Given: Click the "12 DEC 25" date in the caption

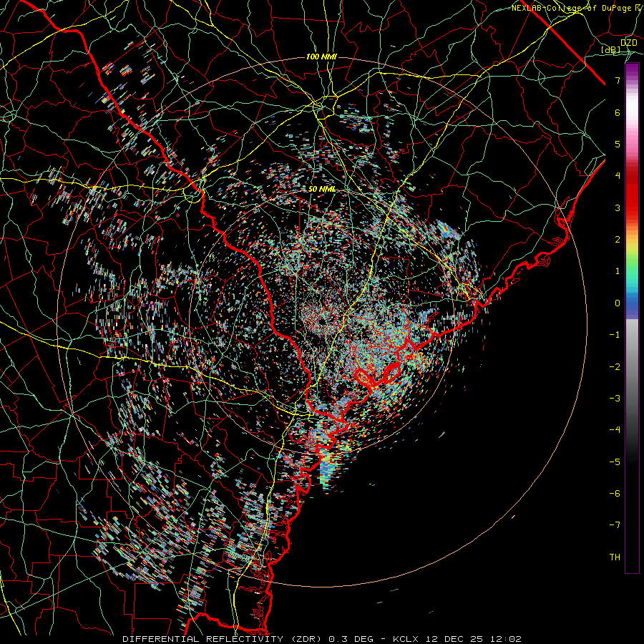Looking at the screenshot, I should pyautogui.click(x=456, y=639).
